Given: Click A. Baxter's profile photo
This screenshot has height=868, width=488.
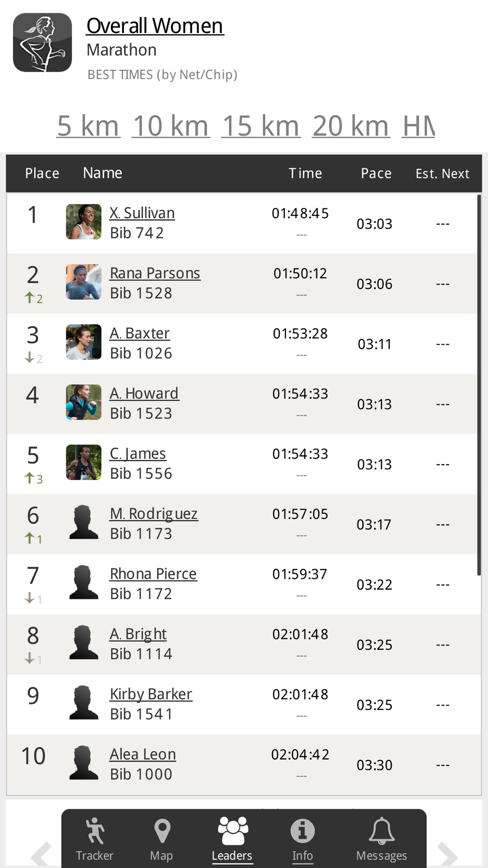Looking at the screenshot, I should [84, 342].
